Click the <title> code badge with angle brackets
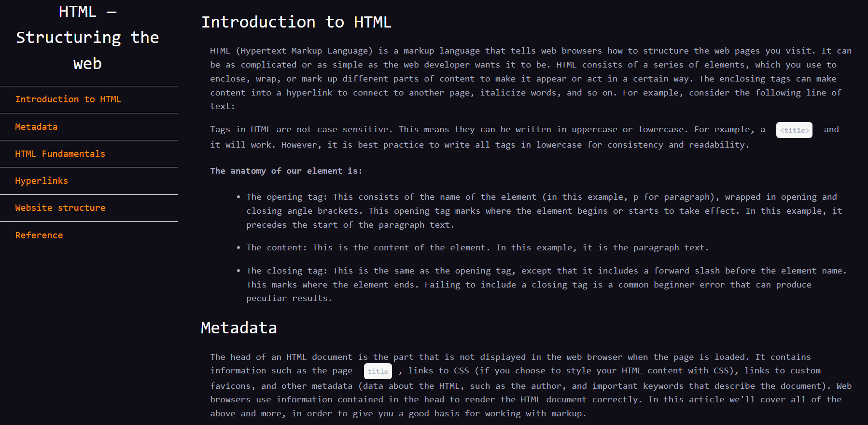 794,130
